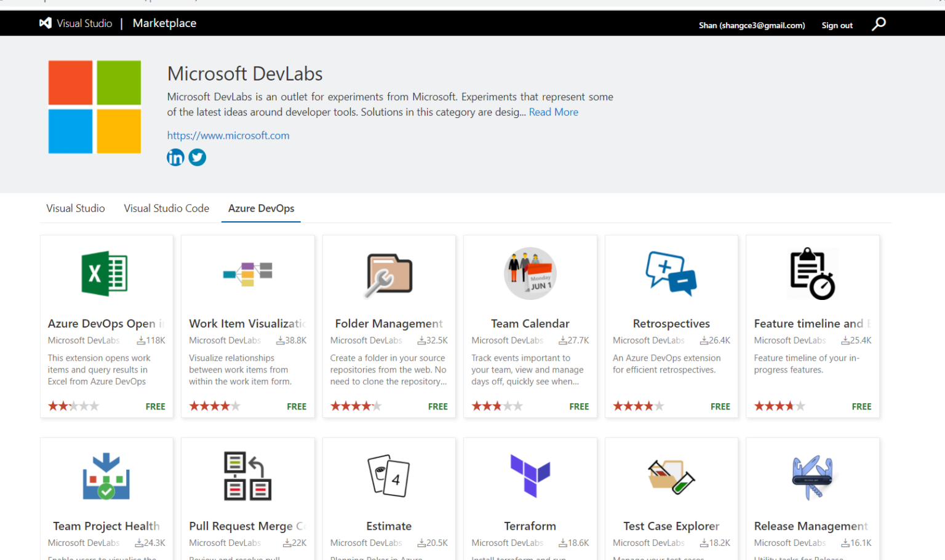Click the Feature timeline clipboard icon
945x560 pixels.
(x=812, y=274)
